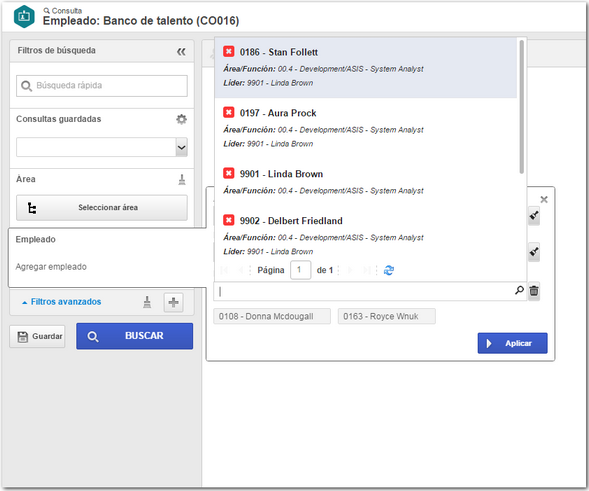Click the refresh icon in pagination bar
589x491 pixels.
(389, 270)
